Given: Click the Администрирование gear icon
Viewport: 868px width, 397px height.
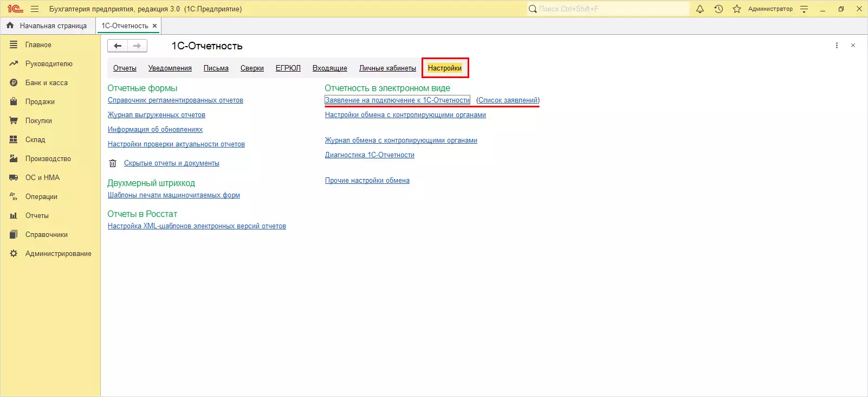Looking at the screenshot, I should 14,253.
